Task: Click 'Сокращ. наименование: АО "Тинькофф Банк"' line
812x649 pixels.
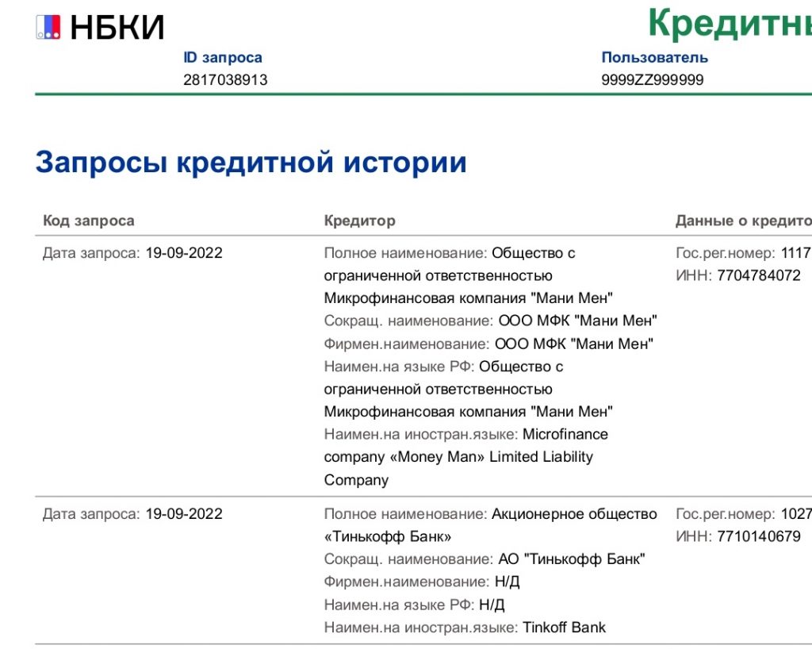Action: pyautogui.click(x=485, y=559)
